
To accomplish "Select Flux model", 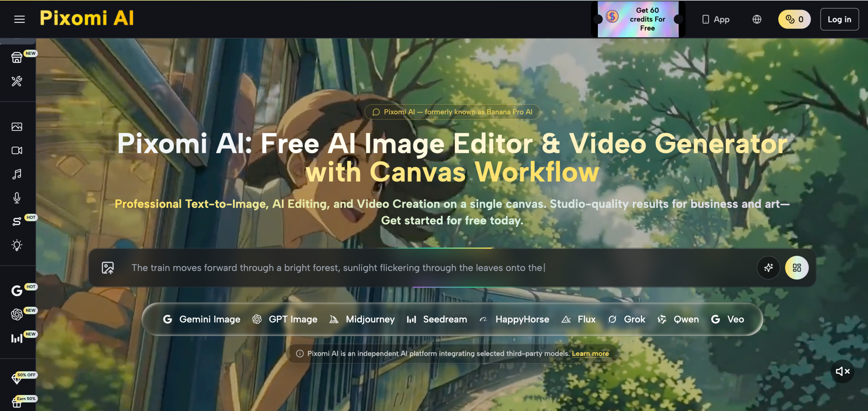I will coord(578,319).
